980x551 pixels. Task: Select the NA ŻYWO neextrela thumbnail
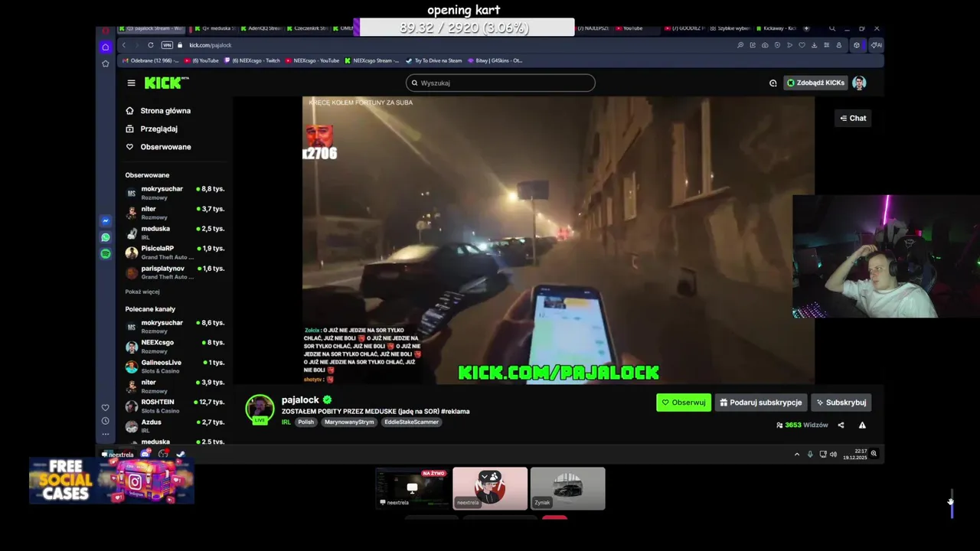[x=413, y=488]
